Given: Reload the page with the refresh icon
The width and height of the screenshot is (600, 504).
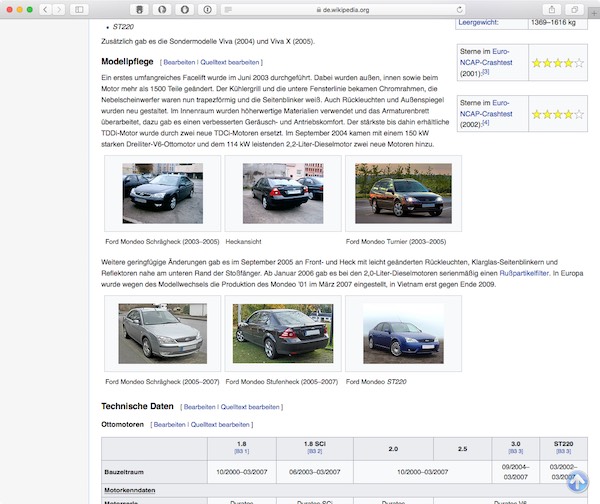Looking at the screenshot, I should (459, 10).
